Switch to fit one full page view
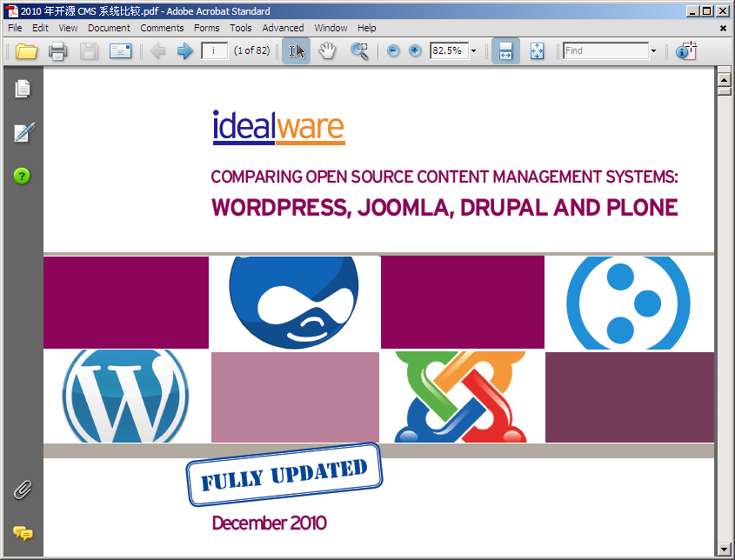 coord(537,51)
